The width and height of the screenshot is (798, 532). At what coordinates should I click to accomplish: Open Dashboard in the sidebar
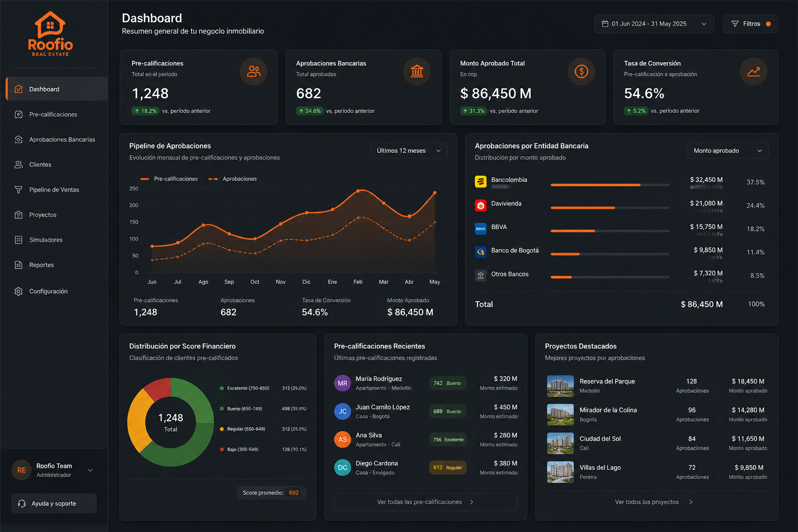click(x=57, y=89)
